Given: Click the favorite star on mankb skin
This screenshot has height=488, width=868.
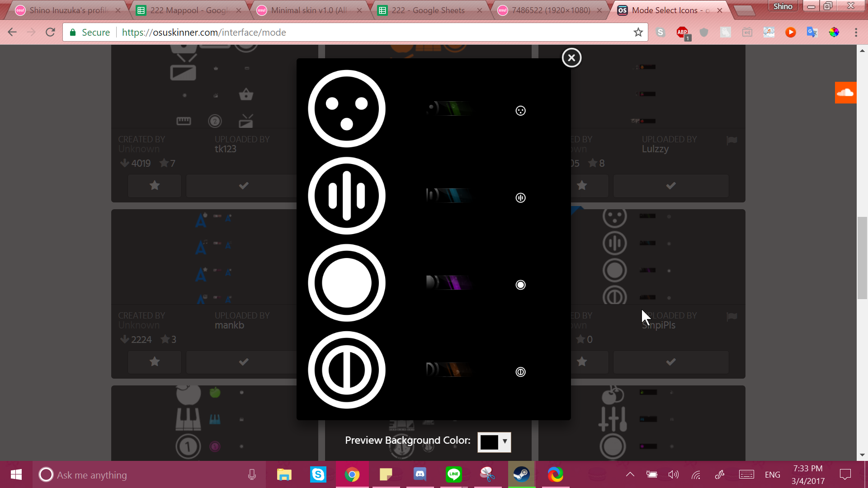Looking at the screenshot, I should click(155, 361).
